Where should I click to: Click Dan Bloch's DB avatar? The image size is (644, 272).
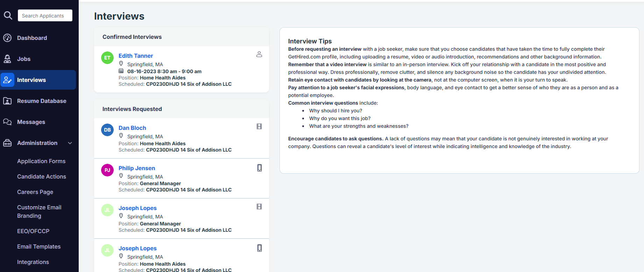tap(107, 130)
